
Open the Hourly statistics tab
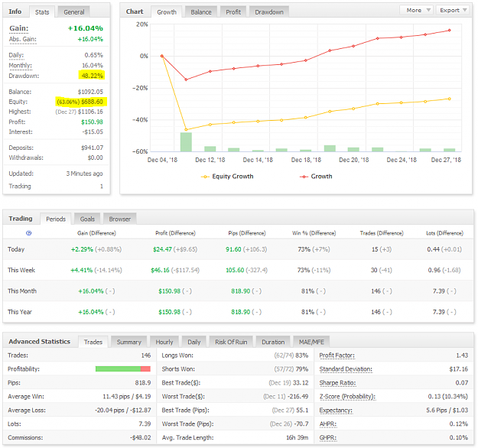164,342
